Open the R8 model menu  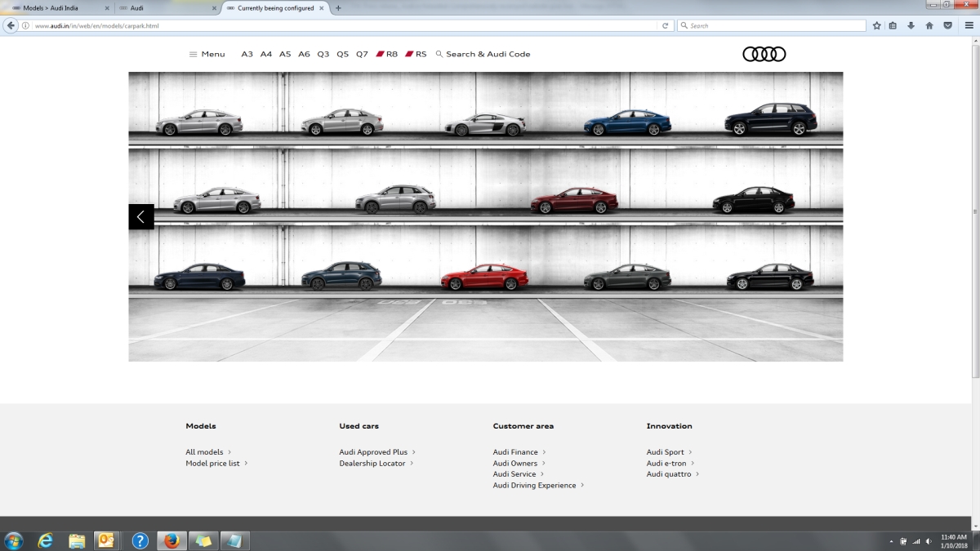click(387, 54)
